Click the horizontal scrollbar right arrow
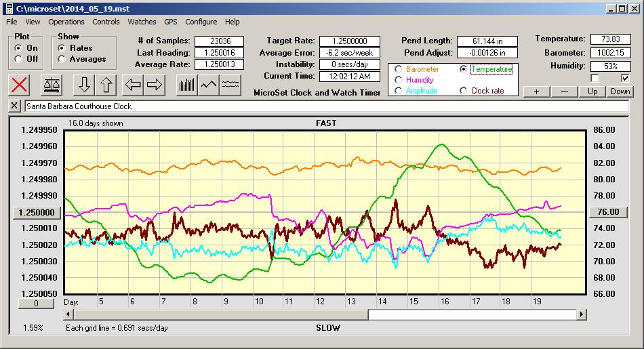Viewport: 644px width, 349px height. click(582, 314)
